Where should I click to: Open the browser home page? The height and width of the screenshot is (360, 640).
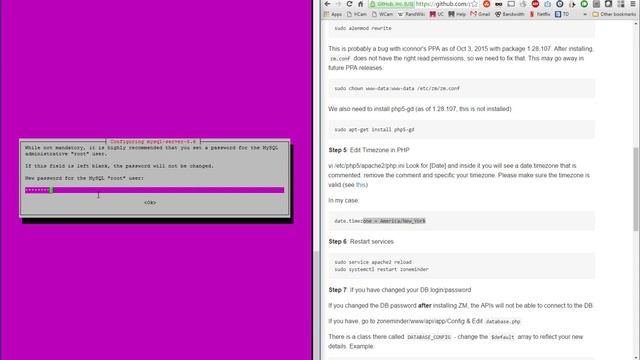point(360,4)
